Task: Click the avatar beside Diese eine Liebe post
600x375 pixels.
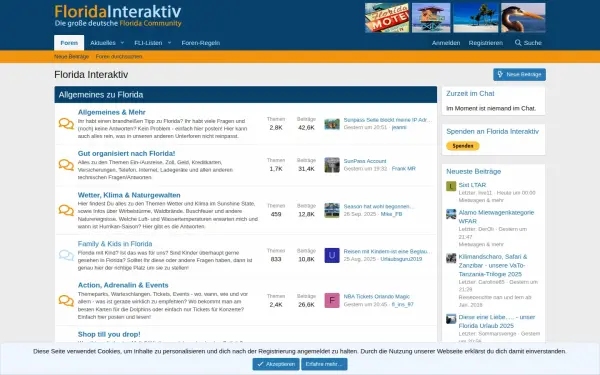Action: [451, 319]
